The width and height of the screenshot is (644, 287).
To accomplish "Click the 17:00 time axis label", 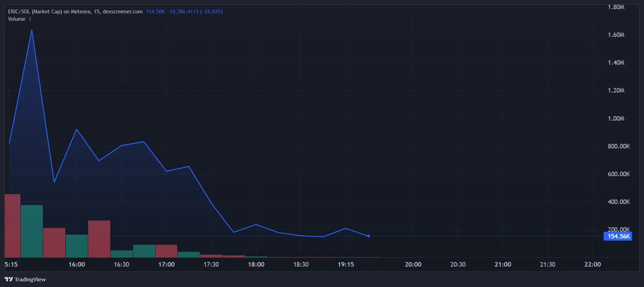I will [166, 264].
